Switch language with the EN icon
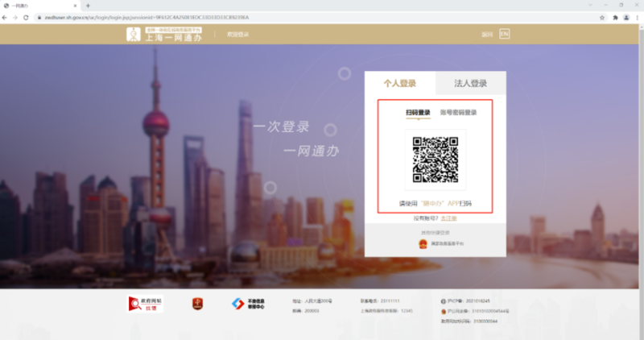Viewport: 644px width, 340px height. click(x=505, y=34)
